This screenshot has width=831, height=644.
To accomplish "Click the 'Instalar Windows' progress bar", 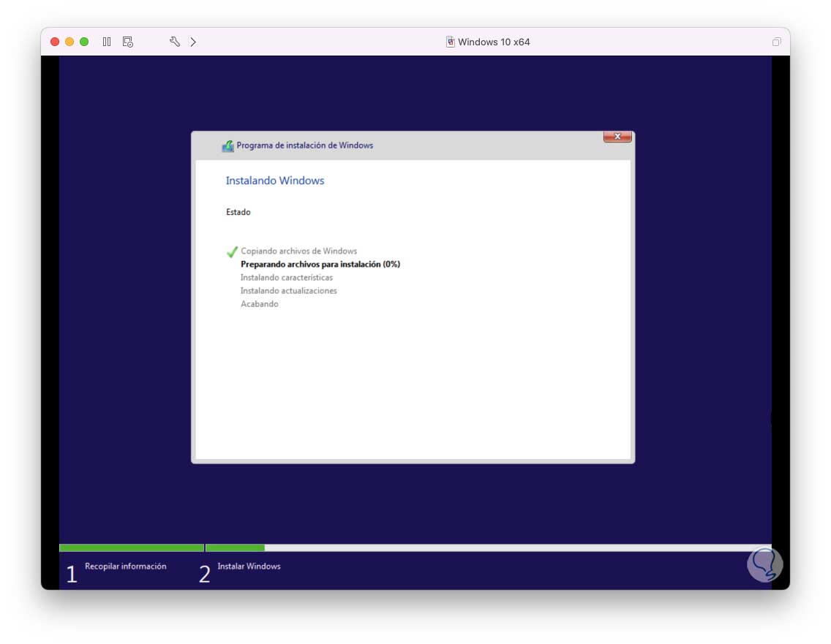I will pyautogui.click(x=488, y=548).
